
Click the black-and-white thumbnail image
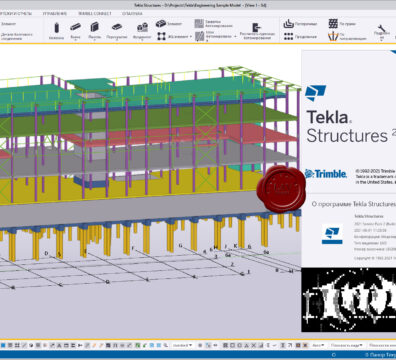coord(349,300)
